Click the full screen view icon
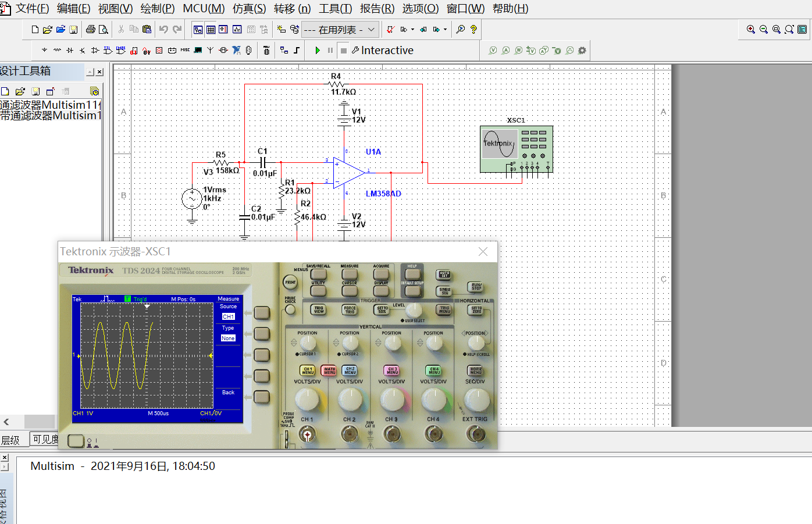 coord(802,29)
